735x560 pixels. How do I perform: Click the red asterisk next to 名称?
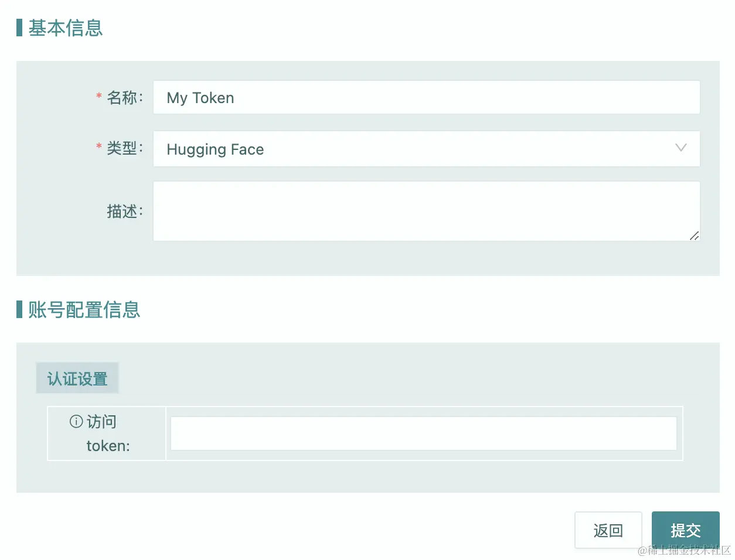(x=98, y=95)
